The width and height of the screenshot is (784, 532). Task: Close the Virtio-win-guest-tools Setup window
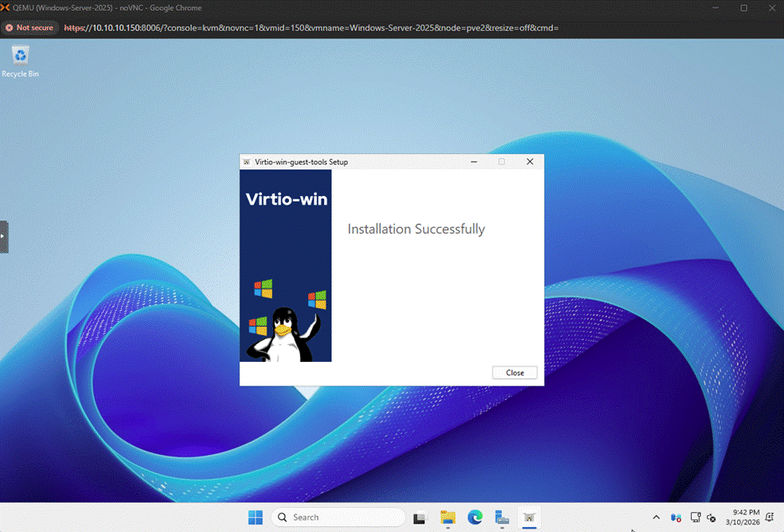coord(529,162)
